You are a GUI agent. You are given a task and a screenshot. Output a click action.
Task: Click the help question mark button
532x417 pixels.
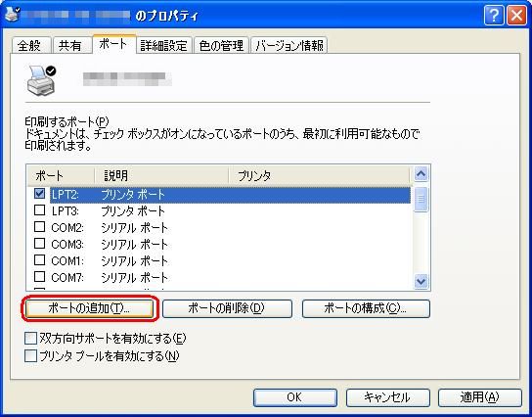click(494, 16)
